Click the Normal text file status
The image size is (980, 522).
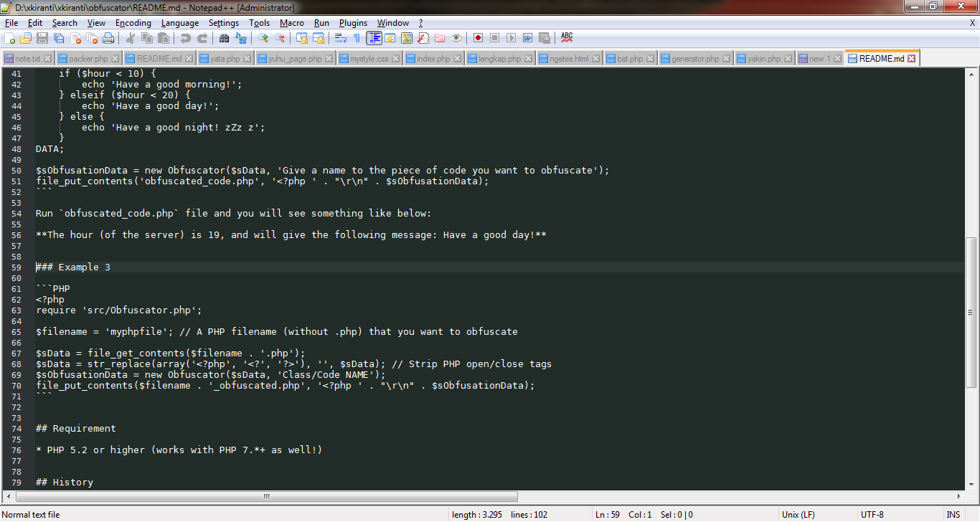tap(31, 515)
